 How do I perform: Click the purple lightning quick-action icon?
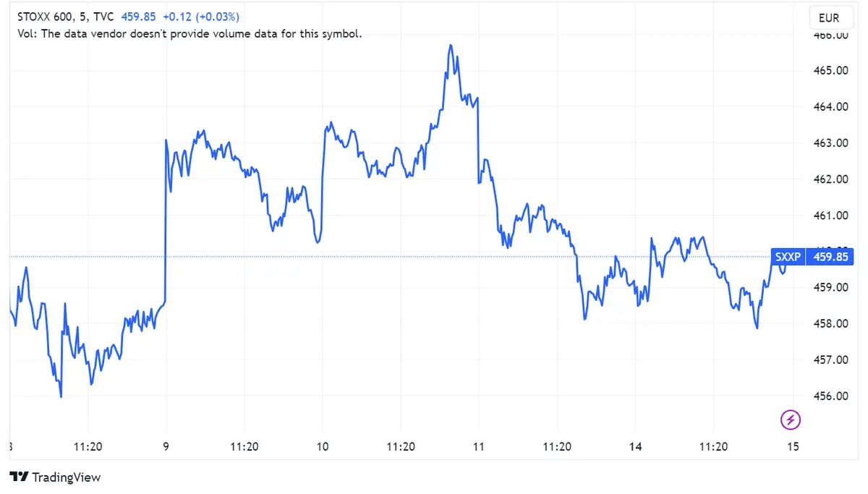pos(790,420)
